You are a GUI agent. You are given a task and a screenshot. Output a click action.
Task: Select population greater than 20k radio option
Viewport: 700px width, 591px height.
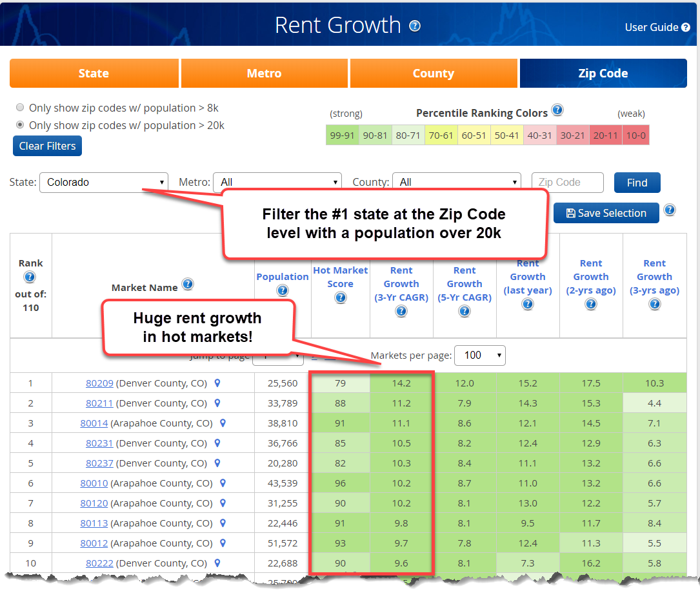pos(19,125)
